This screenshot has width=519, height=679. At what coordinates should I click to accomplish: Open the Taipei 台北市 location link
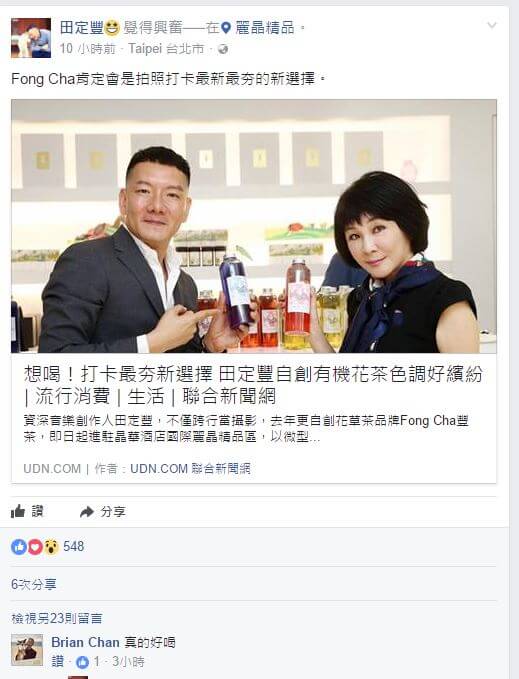pos(166,48)
